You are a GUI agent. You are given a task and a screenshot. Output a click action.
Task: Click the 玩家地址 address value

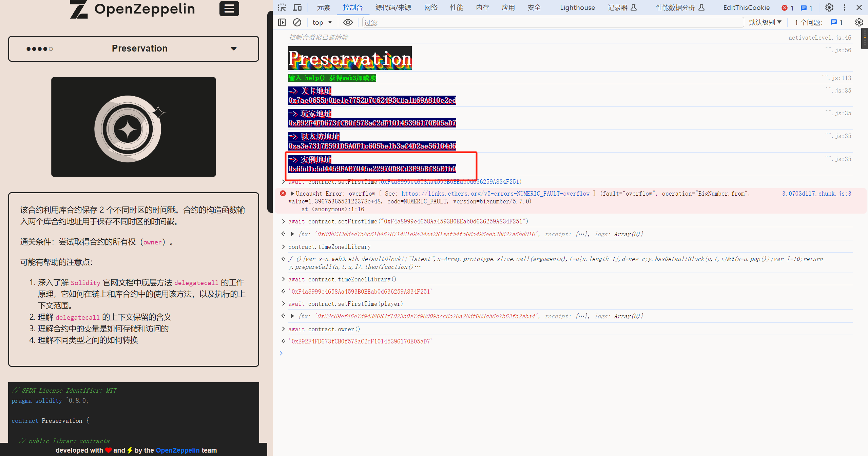click(372, 123)
